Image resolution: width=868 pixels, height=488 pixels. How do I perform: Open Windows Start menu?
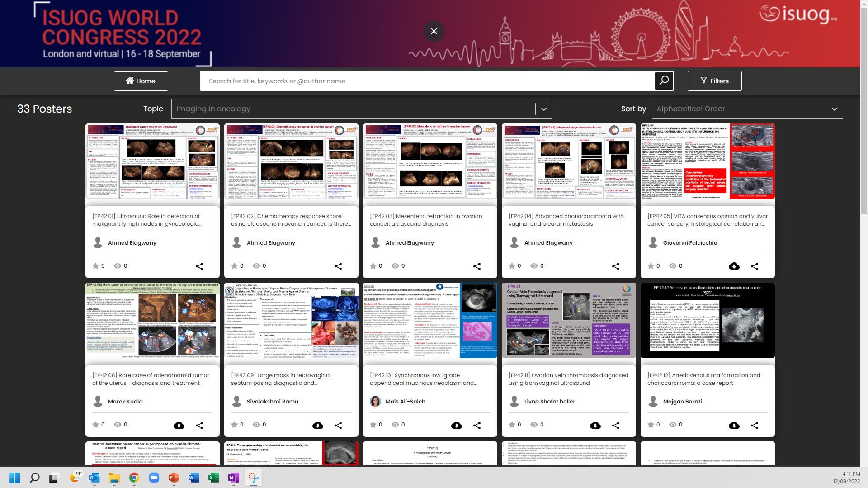(14, 478)
